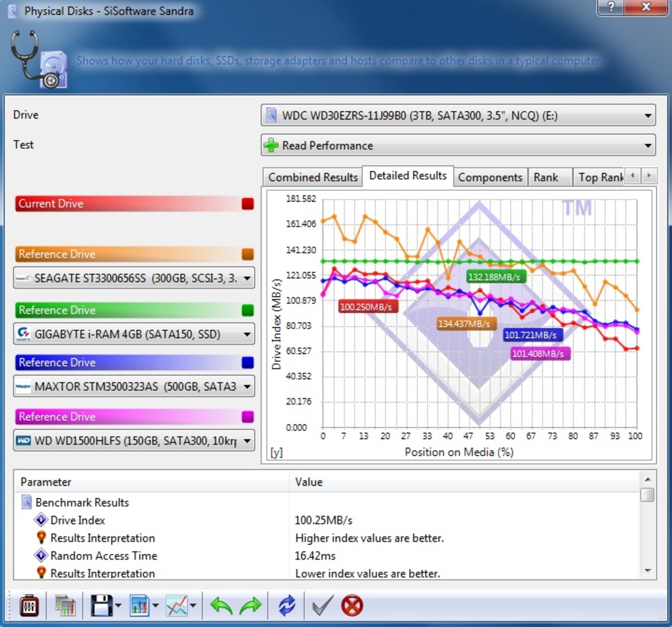Open the options icon with sliders

point(29,606)
